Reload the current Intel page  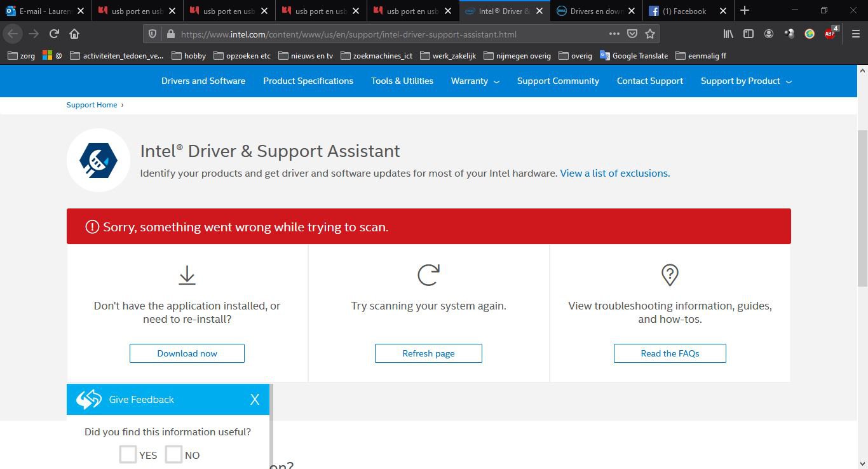point(54,34)
